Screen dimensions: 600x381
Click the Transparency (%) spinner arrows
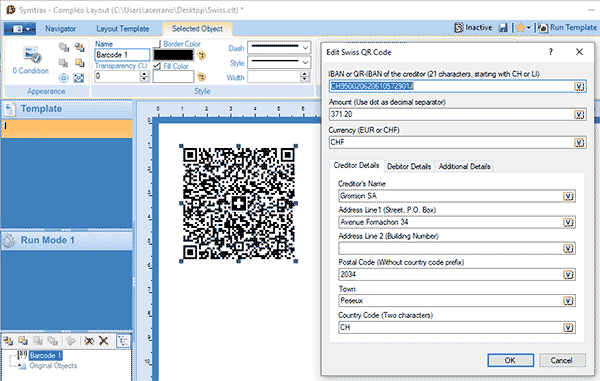[x=144, y=77]
